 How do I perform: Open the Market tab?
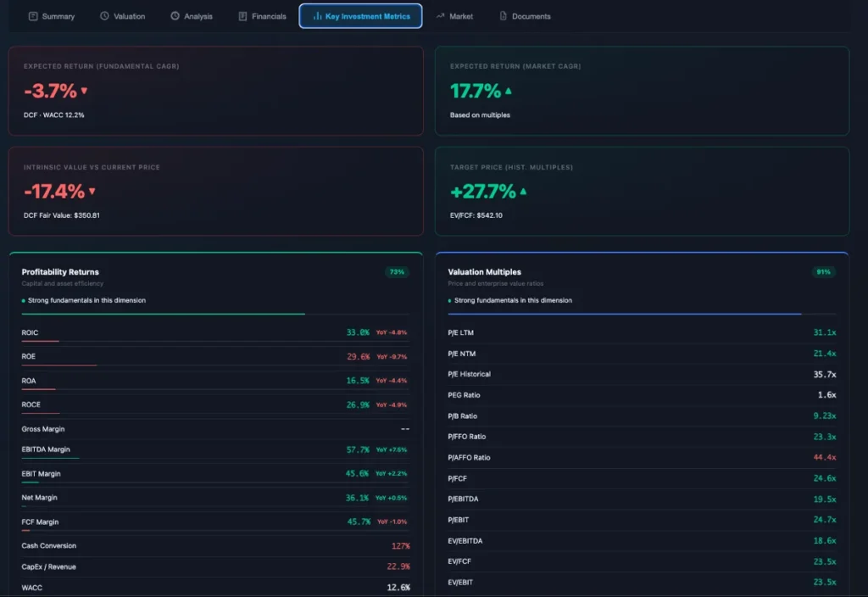pyautogui.click(x=454, y=16)
